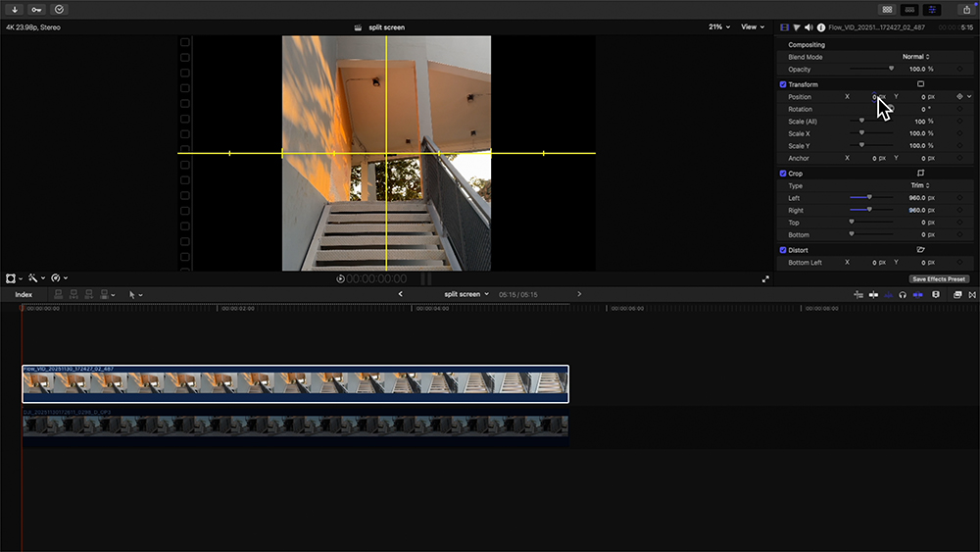Toggle the Distort checkbox

(783, 250)
